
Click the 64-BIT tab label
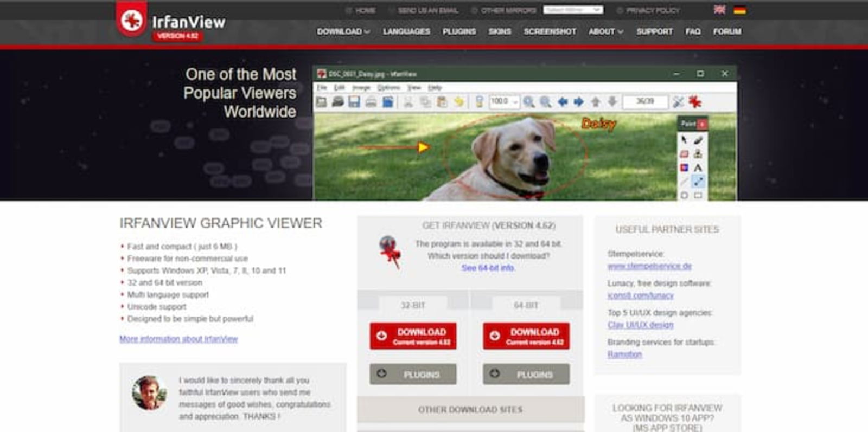pyautogui.click(x=526, y=305)
